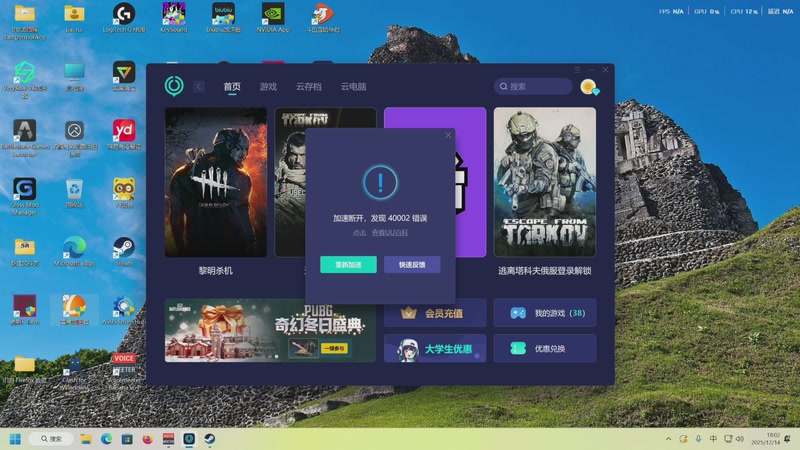Open the Battlestate Games Launcher icon

point(24,138)
